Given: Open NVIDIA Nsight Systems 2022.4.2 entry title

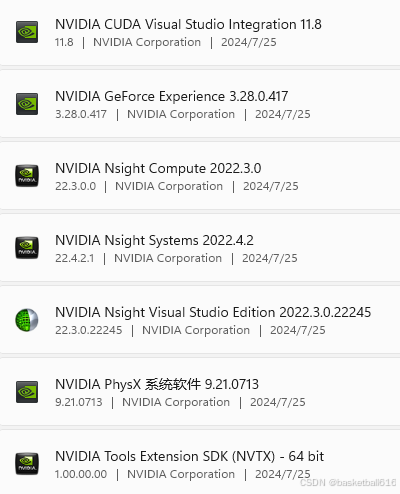Looking at the screenshot, I should click(x=154, y=240).
